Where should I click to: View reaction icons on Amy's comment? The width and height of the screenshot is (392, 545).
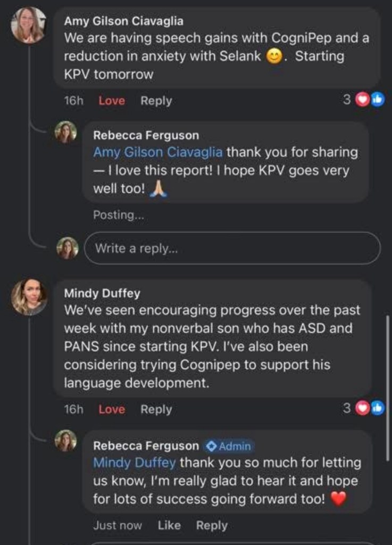[x=369, y=100]
